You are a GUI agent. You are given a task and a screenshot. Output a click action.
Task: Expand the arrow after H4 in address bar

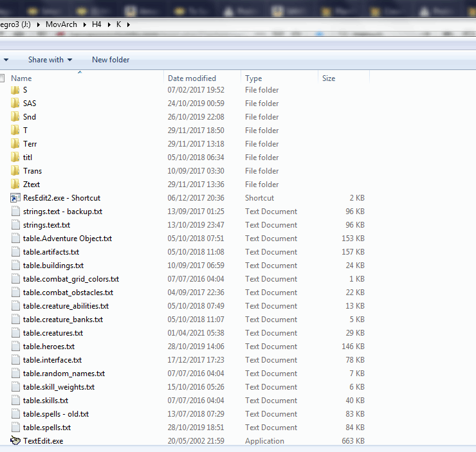point(109,24)
